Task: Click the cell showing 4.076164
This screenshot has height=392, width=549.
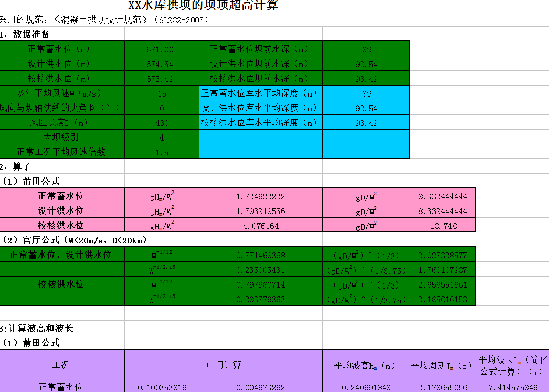Action: pyautogui.click(x=260, y=226)
